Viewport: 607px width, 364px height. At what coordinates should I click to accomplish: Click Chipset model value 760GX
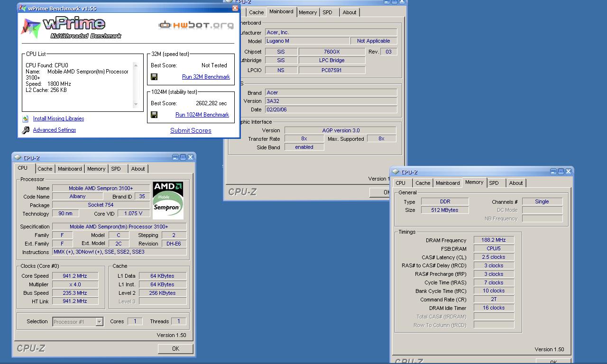tap(332, 52)
